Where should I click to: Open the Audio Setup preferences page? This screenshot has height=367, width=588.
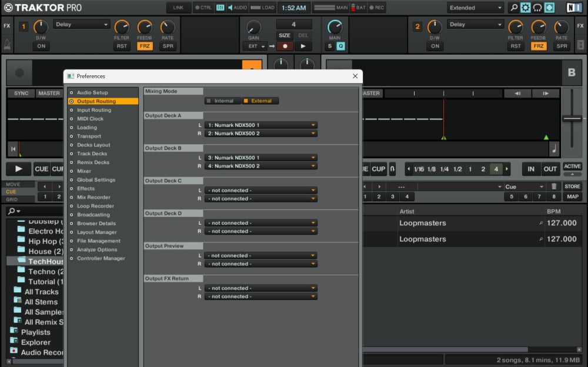point(92,93)
